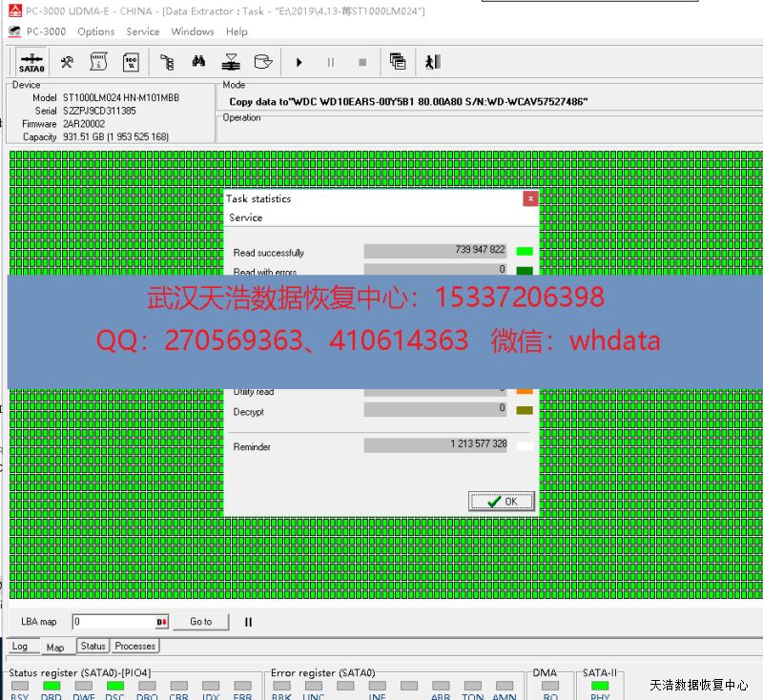
Task: Click the 100% percent document icon
Action: tap(131, 63)
